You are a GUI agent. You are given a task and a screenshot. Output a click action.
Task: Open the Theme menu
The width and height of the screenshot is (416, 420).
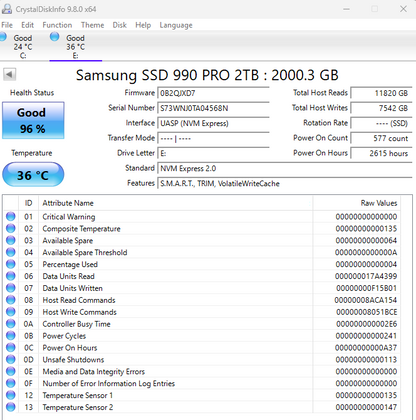[92, 25]
